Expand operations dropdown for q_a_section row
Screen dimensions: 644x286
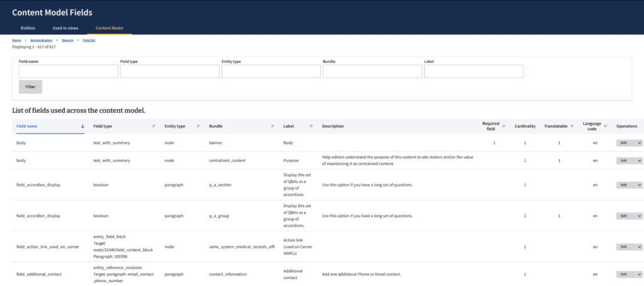coord(639,185)
